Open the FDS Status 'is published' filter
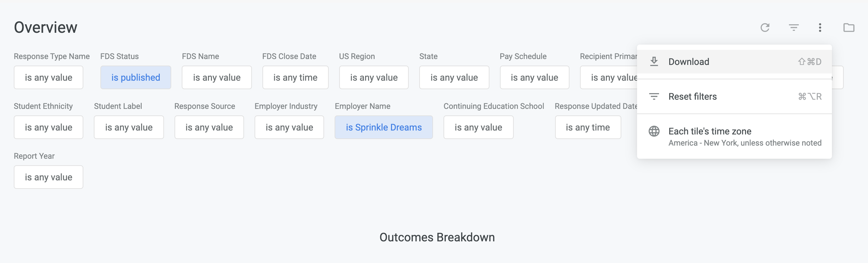 (135, 77)
